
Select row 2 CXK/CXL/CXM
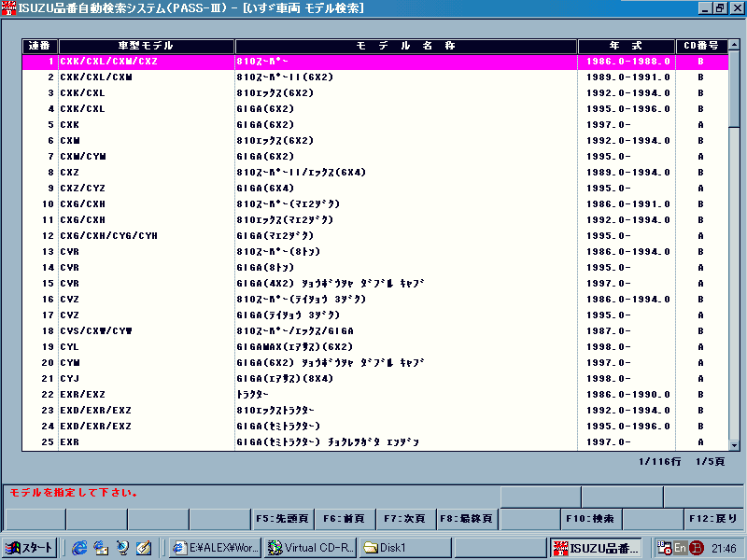(375, 77)
